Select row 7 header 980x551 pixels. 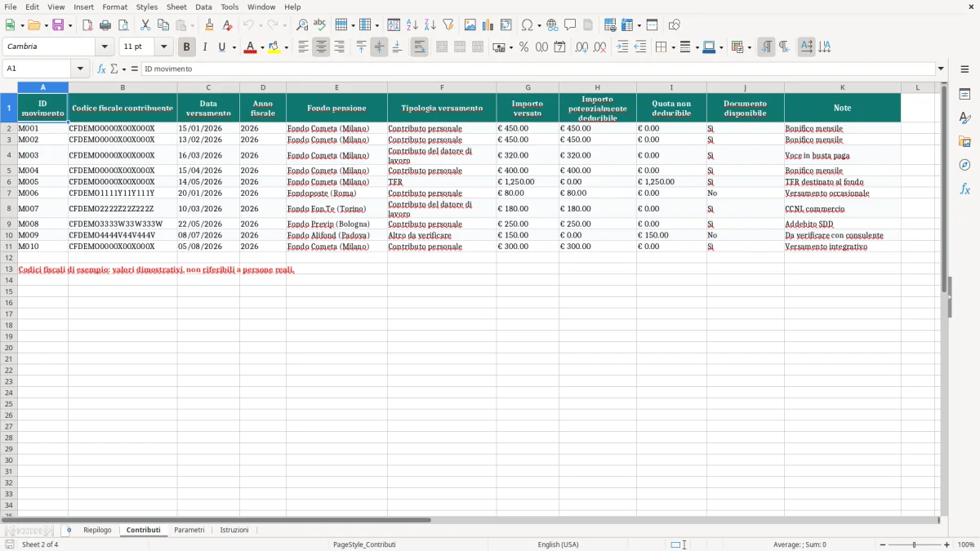8,193
